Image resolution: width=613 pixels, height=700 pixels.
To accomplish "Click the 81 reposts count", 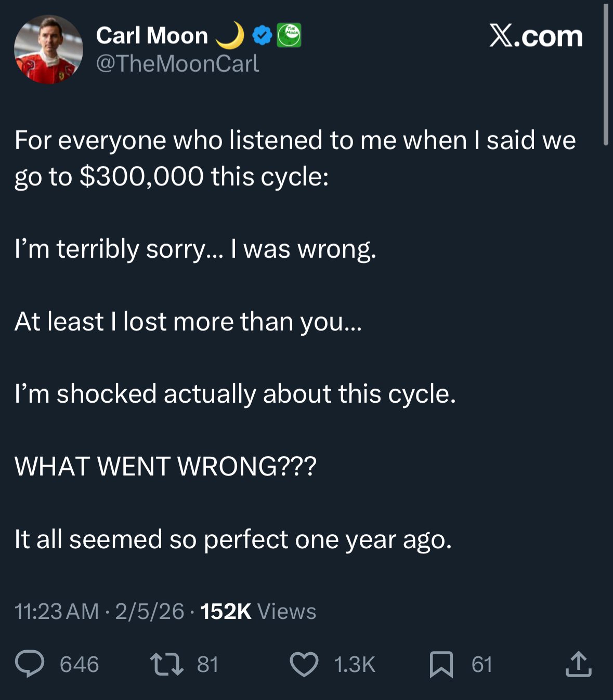I will [x=207, y=664].
